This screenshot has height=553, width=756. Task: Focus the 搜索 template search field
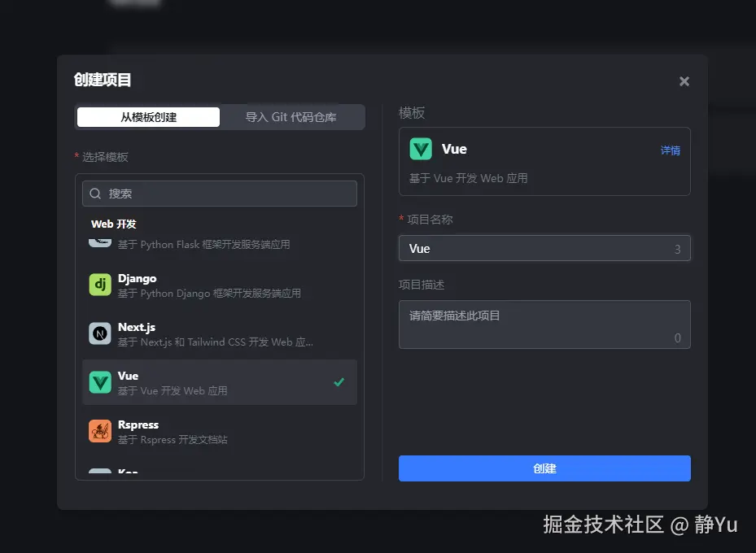point(220,194)
